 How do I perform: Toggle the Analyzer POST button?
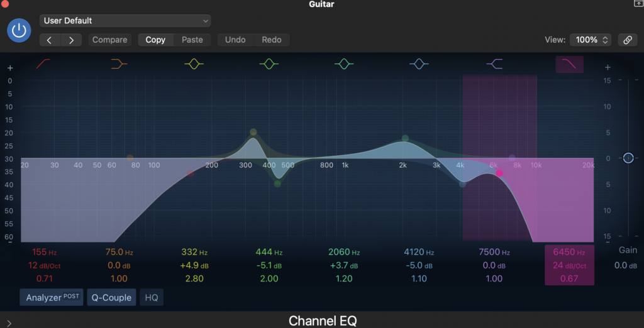52,297
